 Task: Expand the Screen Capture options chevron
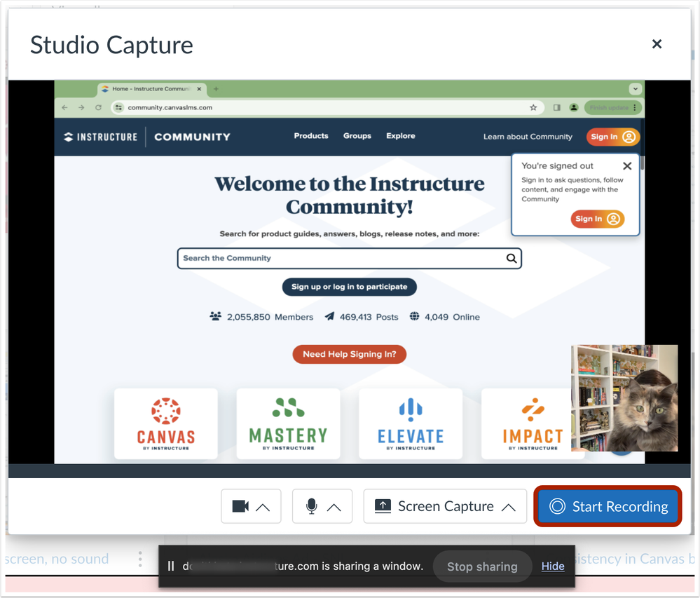pos(509,507)
